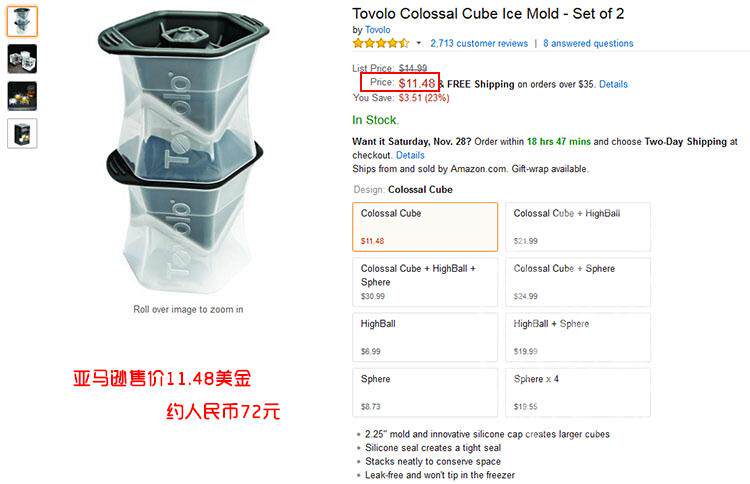Choose HighBall + Sphere design option

click(x=578, y=337)
